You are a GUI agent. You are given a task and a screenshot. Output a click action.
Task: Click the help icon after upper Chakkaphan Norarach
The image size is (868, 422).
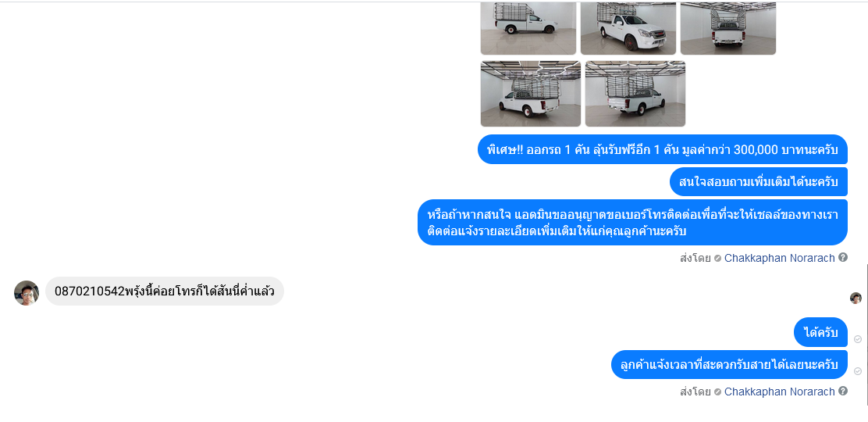click(x=842, y=257)
